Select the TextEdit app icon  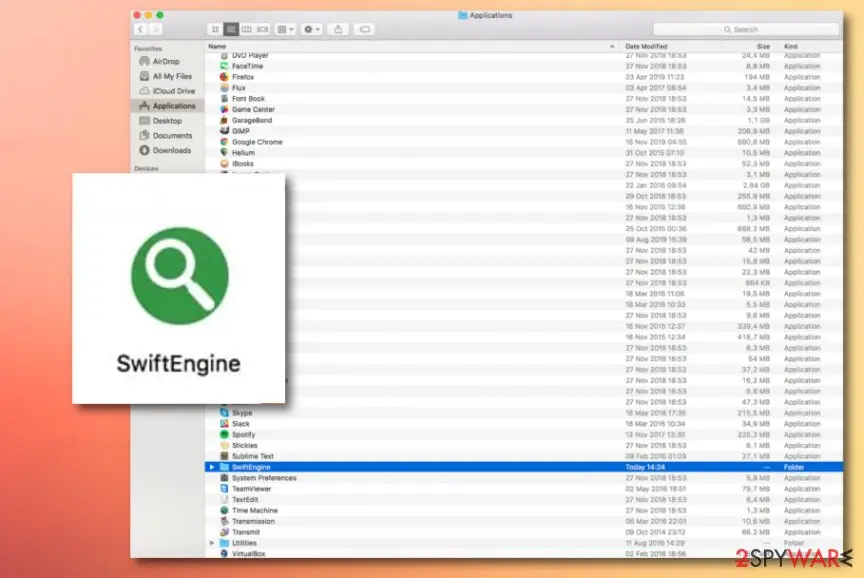pos(224,500)
